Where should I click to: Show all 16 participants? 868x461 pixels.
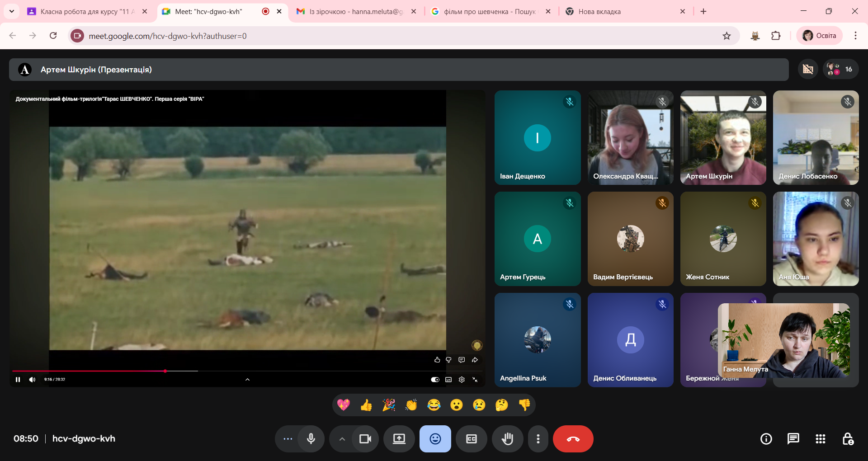point(840,69)
